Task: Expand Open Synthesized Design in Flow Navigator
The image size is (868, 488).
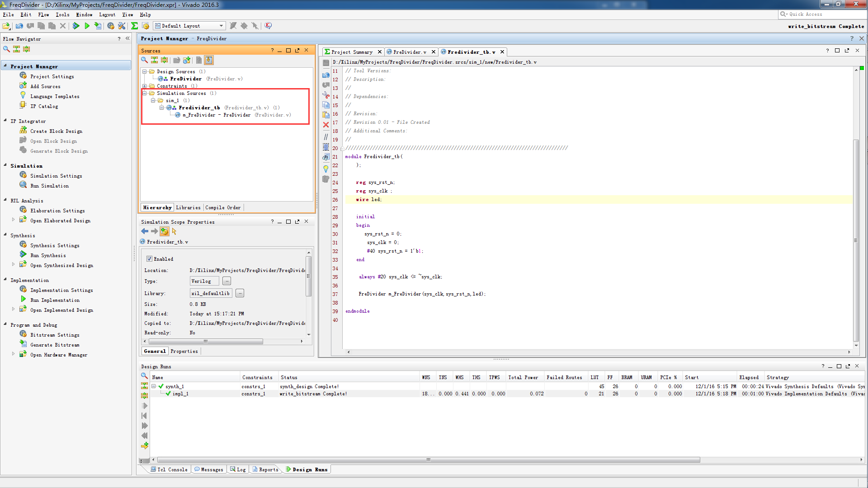Action: 13,264
